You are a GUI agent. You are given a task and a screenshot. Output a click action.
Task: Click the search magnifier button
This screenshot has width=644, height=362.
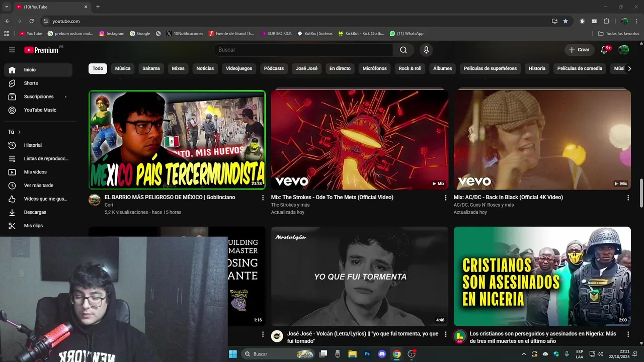click(404, 50)
